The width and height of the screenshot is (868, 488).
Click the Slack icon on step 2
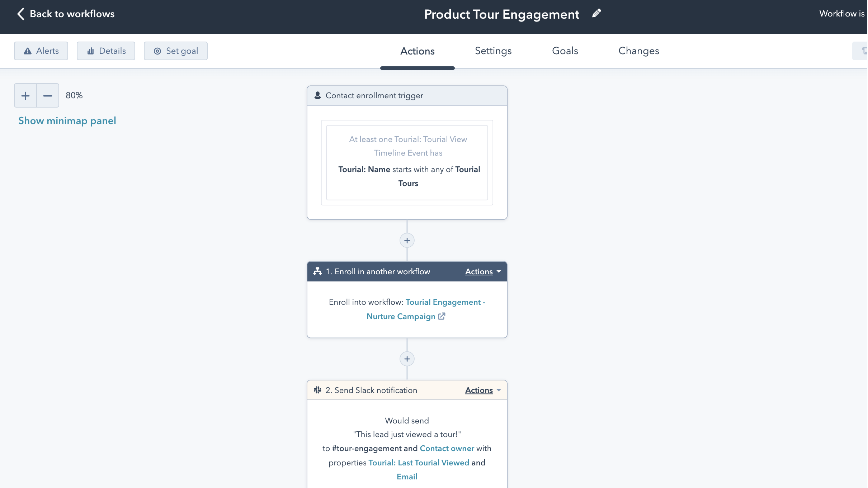click(x=317, y=390)
